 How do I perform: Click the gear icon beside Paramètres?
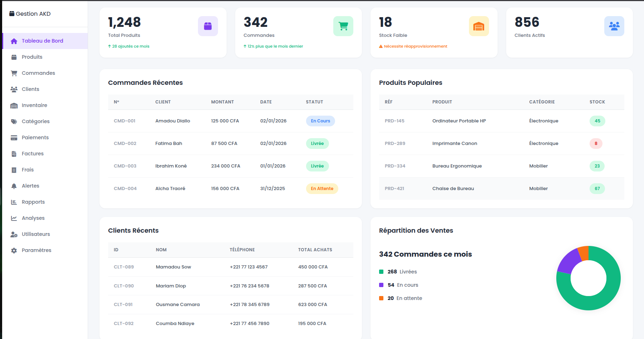tap(14, 250)
